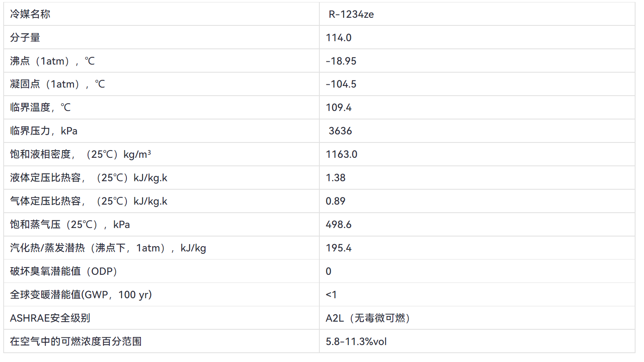Select the 冷媒名称 label cell
The width and height of the screenshot is (644, 362).
[x=30, y=15]
